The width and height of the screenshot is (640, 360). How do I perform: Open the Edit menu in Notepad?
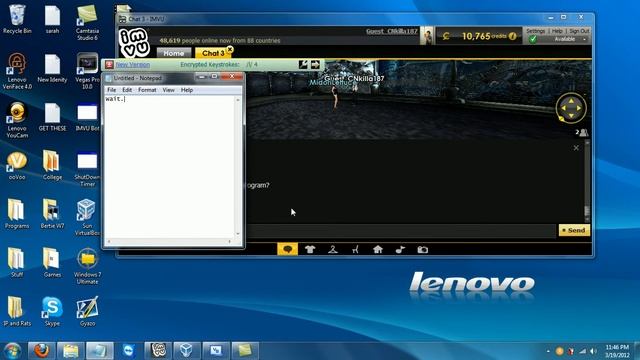tap(127, 90)
